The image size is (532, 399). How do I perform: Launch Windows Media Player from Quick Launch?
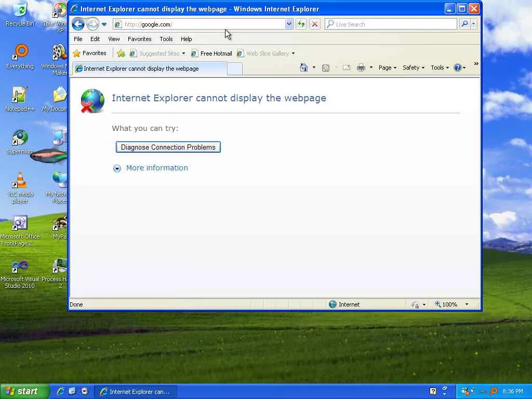(x=84, y=391)
